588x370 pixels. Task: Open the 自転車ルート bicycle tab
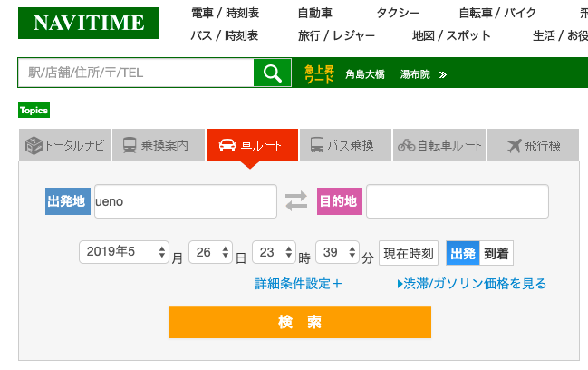pos(440,145)
